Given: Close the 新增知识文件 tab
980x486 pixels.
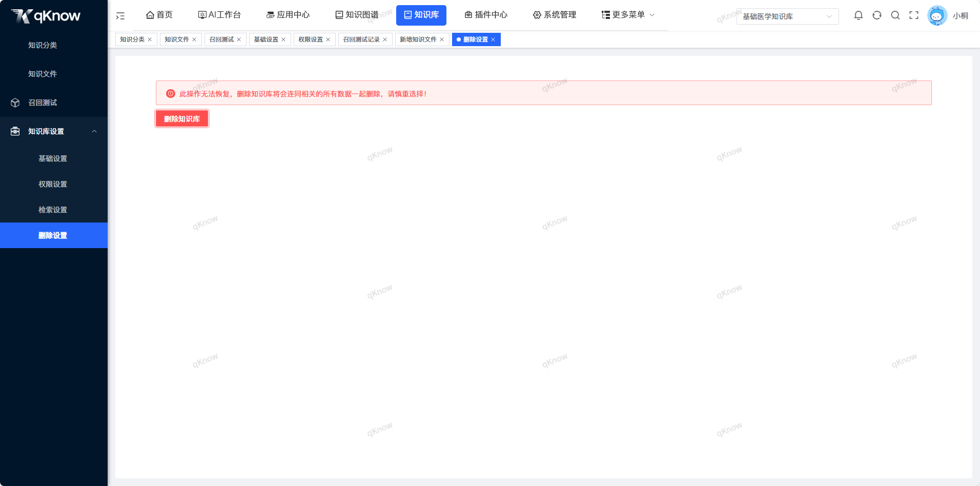Looking at the screenshot, I should click(442, 39).
